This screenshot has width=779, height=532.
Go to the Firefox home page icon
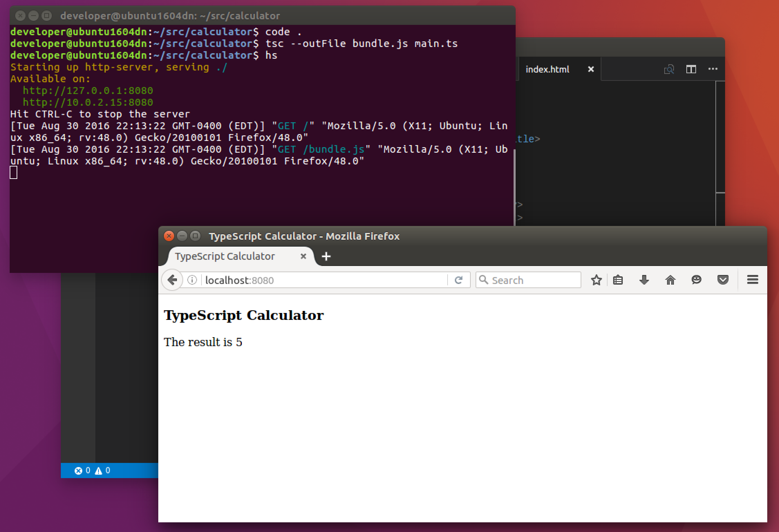click(670, 280)
